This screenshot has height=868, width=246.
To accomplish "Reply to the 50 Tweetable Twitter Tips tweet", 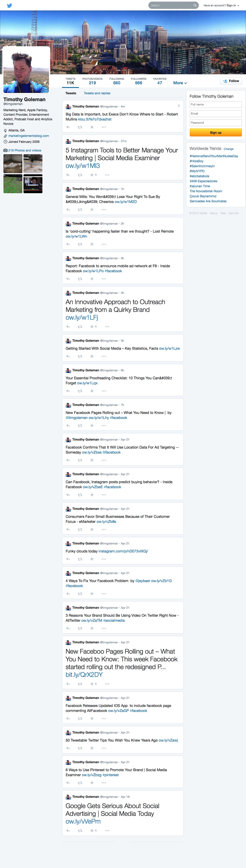I will click(x=68, y=748).
